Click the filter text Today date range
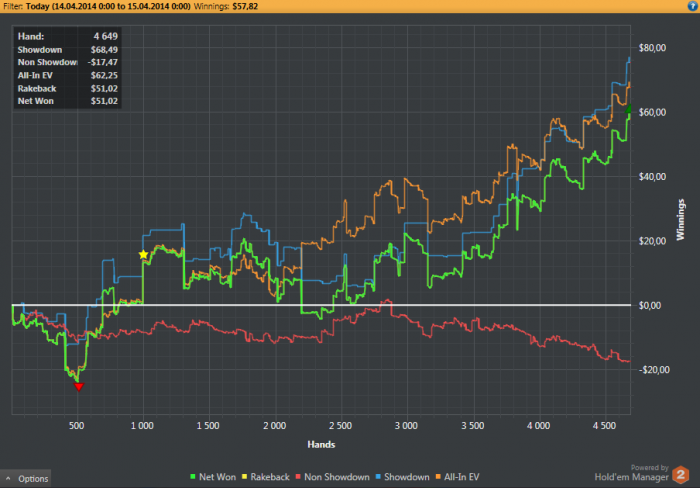 tap(108, 6)
